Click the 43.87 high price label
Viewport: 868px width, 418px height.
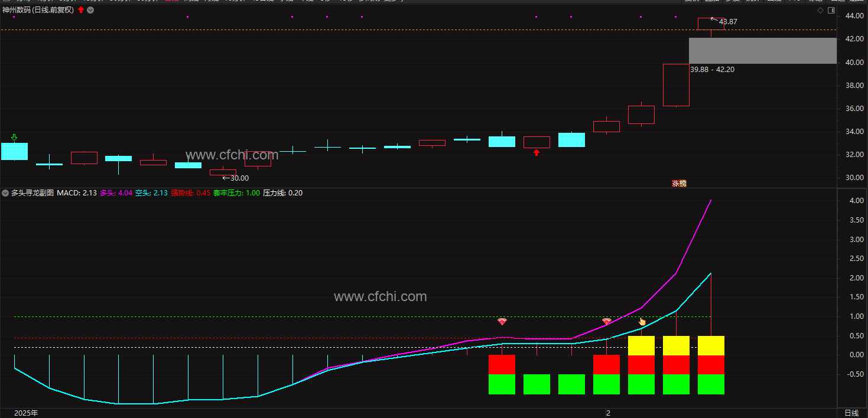tap(728, 22)
